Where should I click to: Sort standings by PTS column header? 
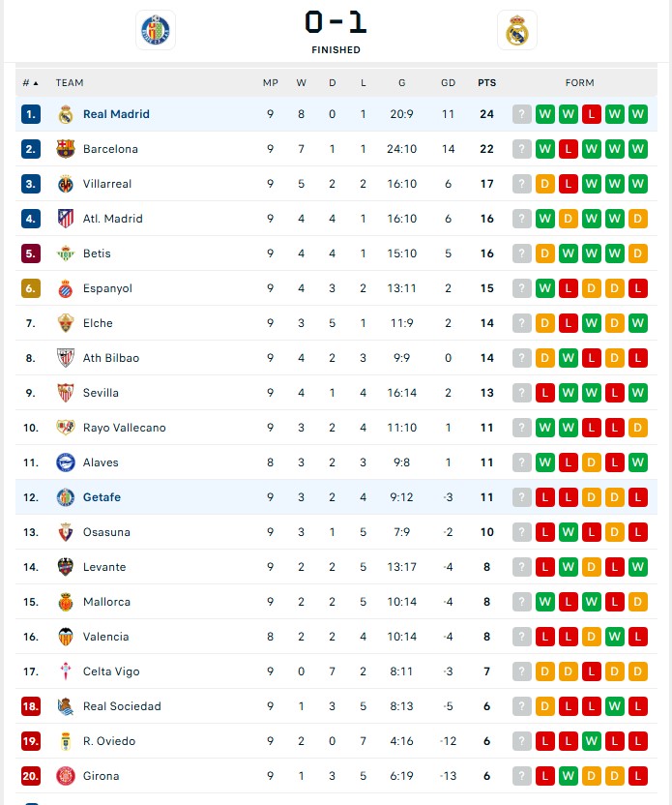(x=486, y=83)
